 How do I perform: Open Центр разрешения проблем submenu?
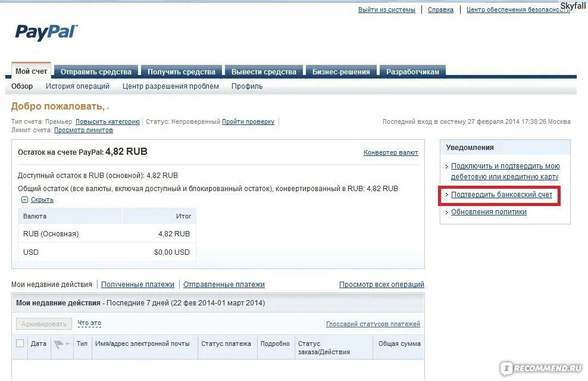pos(171,86)
